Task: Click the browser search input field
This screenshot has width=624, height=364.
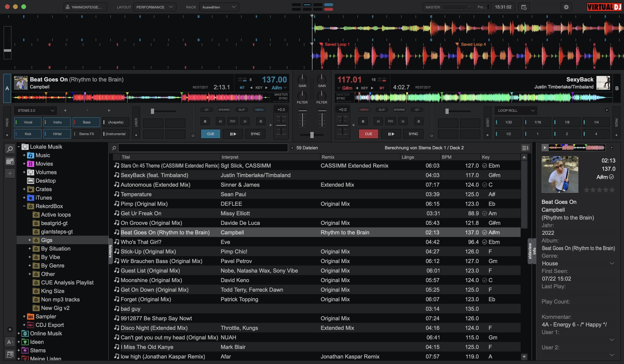Action: coord(203,148)
